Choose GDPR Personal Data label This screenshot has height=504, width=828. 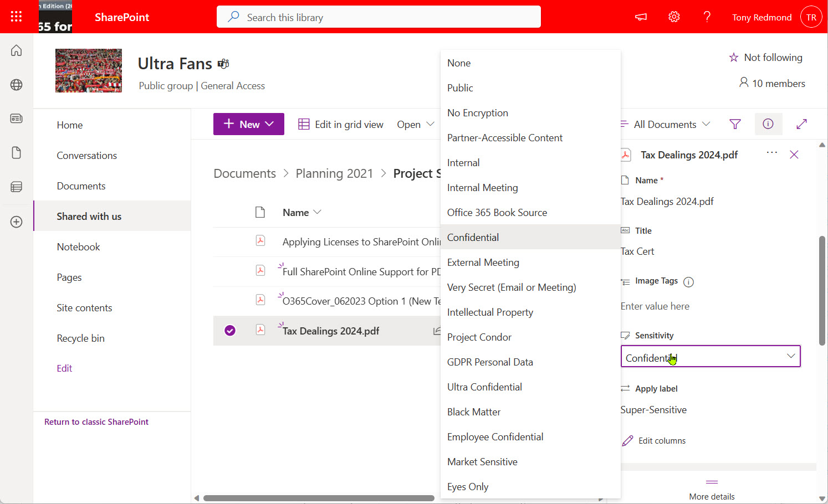(530, 362)
